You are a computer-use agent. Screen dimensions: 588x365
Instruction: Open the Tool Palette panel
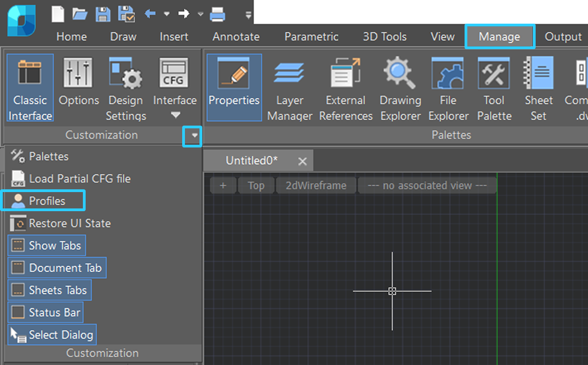tap(494, 89)
